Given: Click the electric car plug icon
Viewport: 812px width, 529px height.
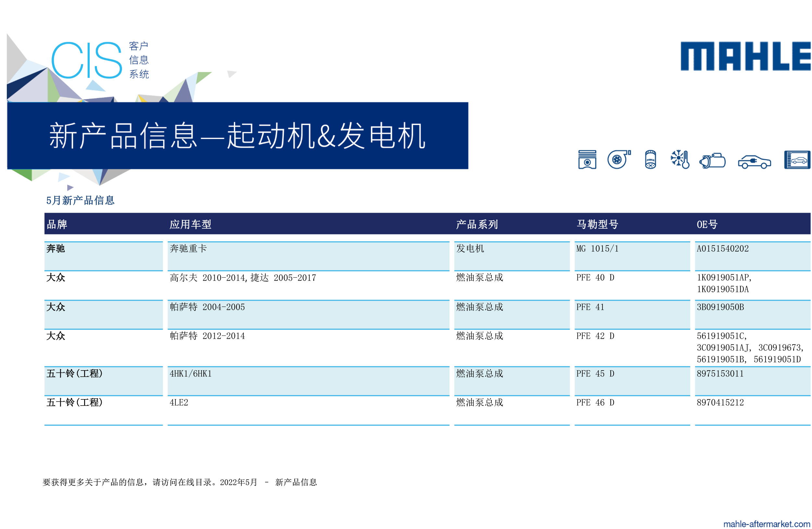Looking at the screenshot, I should (x=754, y=162).
